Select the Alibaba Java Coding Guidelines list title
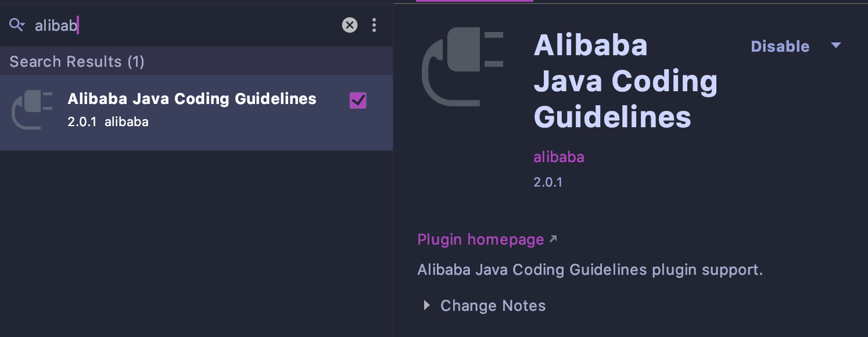868x337 pixels. click(192, 99)
